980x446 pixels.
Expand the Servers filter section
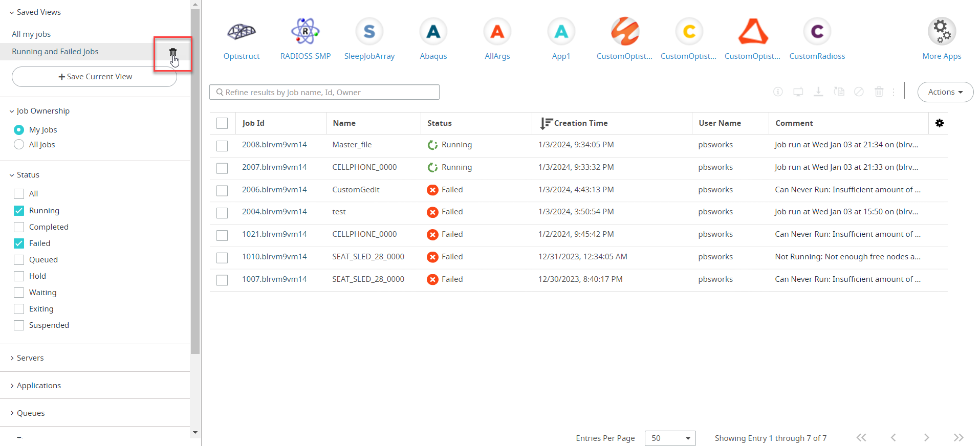pos(30,358)
